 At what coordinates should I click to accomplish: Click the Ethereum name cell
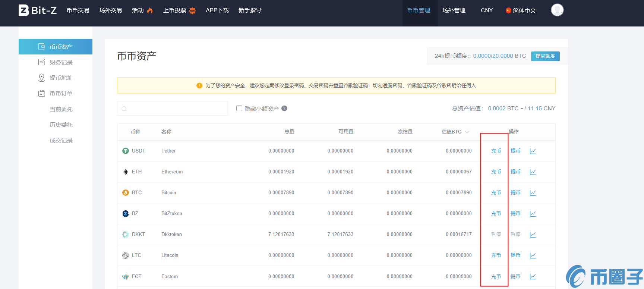[x=172, y=172]
